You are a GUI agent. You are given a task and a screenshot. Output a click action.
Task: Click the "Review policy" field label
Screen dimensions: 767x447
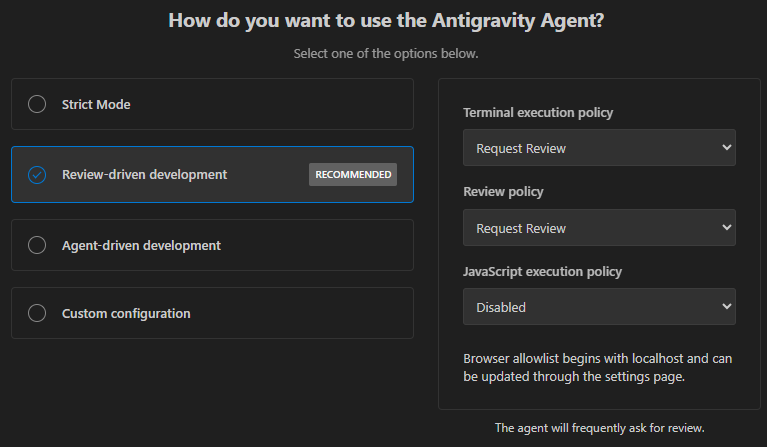point(503,191)
